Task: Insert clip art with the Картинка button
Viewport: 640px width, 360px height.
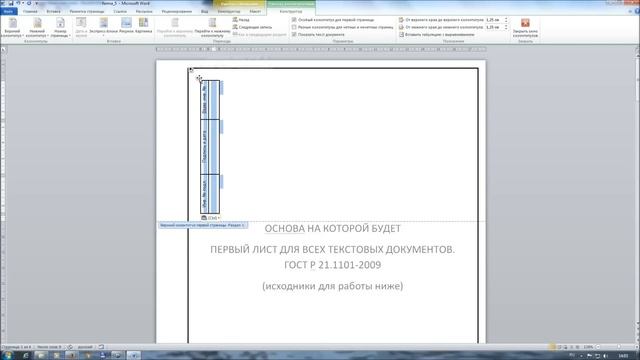Action: tap(144, 26)
